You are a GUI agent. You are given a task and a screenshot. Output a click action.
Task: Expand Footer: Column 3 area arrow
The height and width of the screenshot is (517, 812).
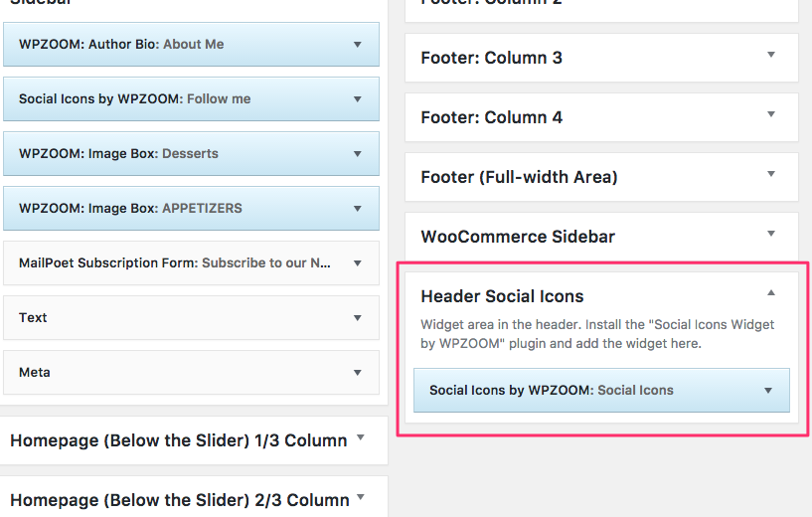(x=771, y=55)
